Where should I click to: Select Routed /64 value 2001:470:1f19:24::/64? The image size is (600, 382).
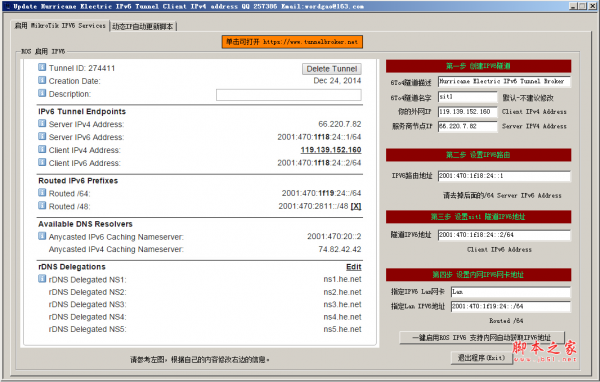tap(321, 193)
